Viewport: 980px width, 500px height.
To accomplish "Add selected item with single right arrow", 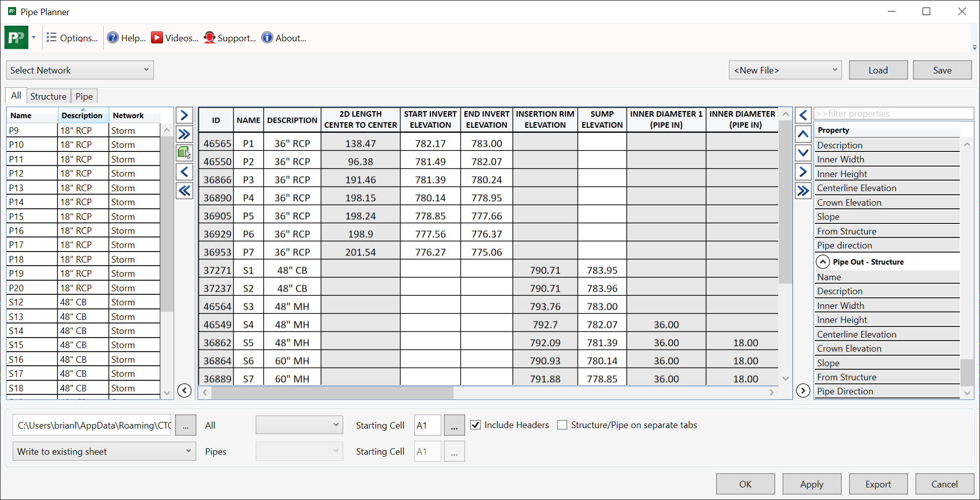I will coord(185,115).
